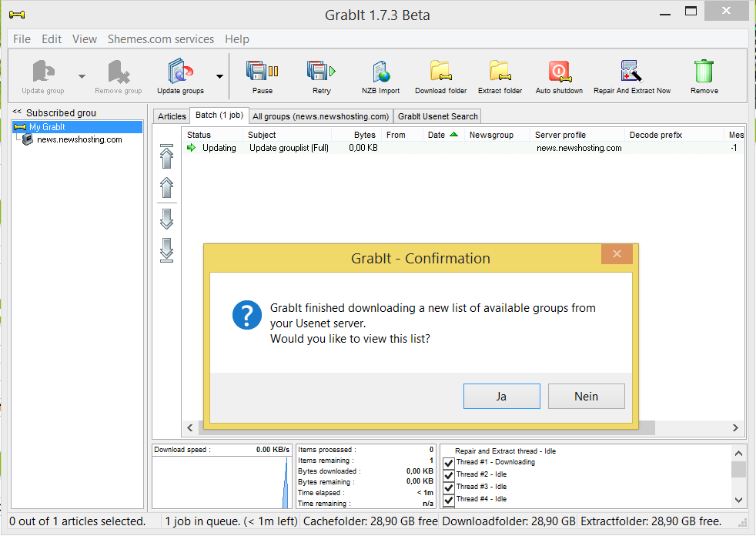Move job to top of queue
The image size is (756, 536).
click(x=166, y=156)
